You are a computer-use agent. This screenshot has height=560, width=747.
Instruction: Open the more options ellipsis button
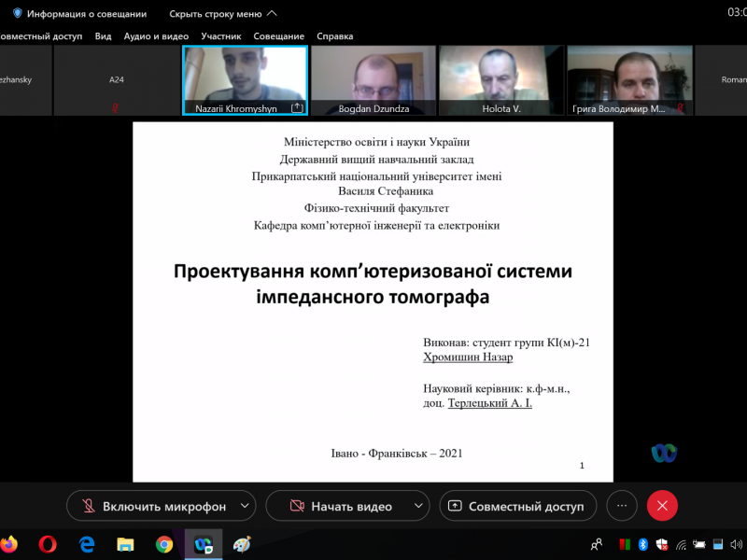click(x=622, y=506)
